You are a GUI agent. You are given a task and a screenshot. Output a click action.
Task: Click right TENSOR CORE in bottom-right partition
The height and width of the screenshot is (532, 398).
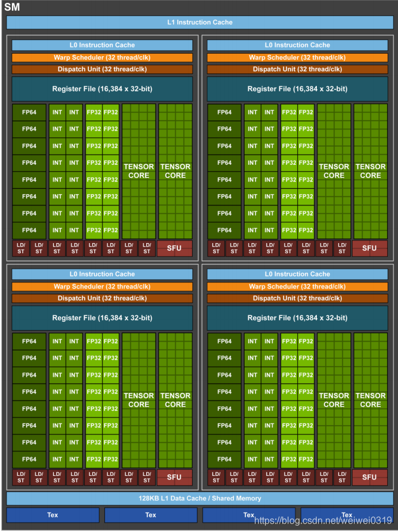tap(371, 401)
